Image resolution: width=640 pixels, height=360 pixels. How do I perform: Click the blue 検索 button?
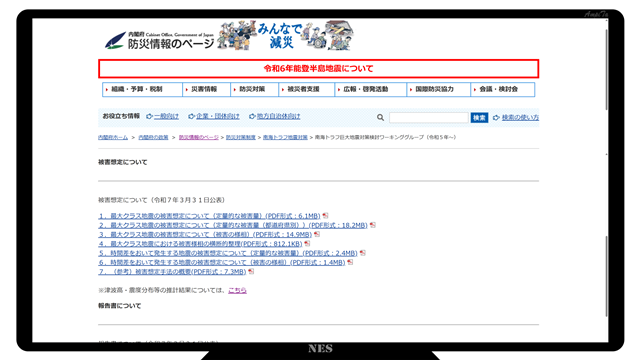coord(479,118)
